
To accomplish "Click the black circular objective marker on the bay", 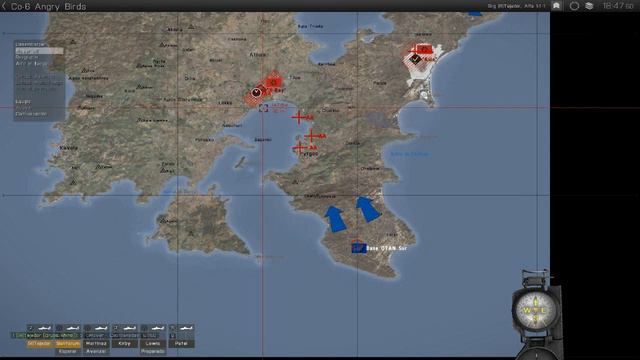I will pyautogui.click(x=256, y=93).
